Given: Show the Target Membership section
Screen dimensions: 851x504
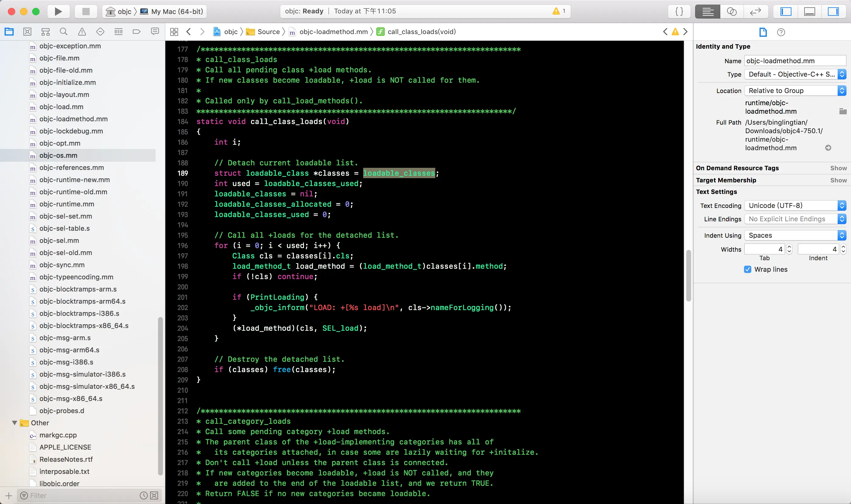Looking at the screenshot, I should point(838,180).
